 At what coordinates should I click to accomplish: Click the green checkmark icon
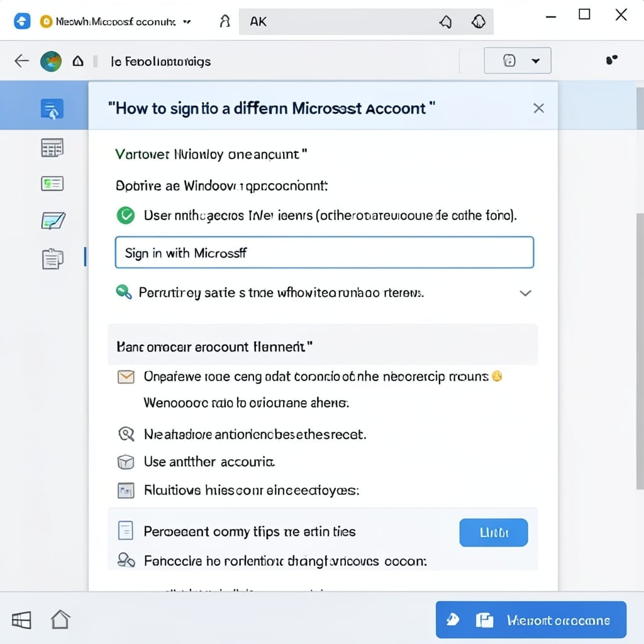pyautogui.click(x=125, y=215)
